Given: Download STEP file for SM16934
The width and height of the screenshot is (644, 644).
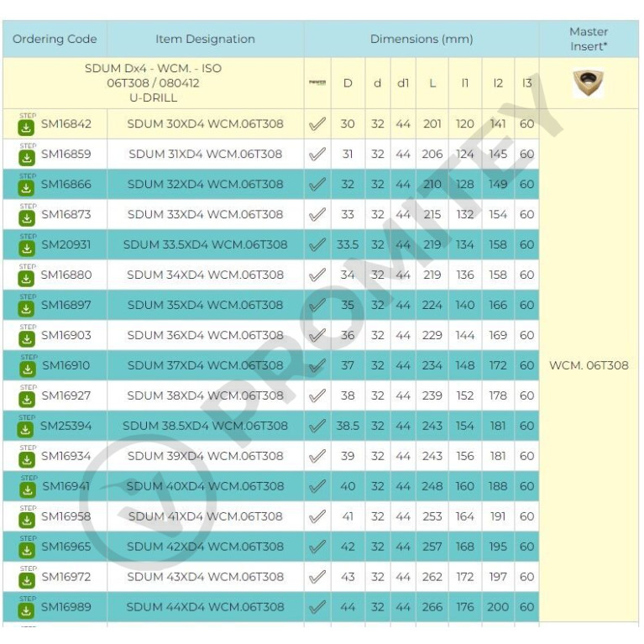Looking at the screenshot, I should 27,460.
